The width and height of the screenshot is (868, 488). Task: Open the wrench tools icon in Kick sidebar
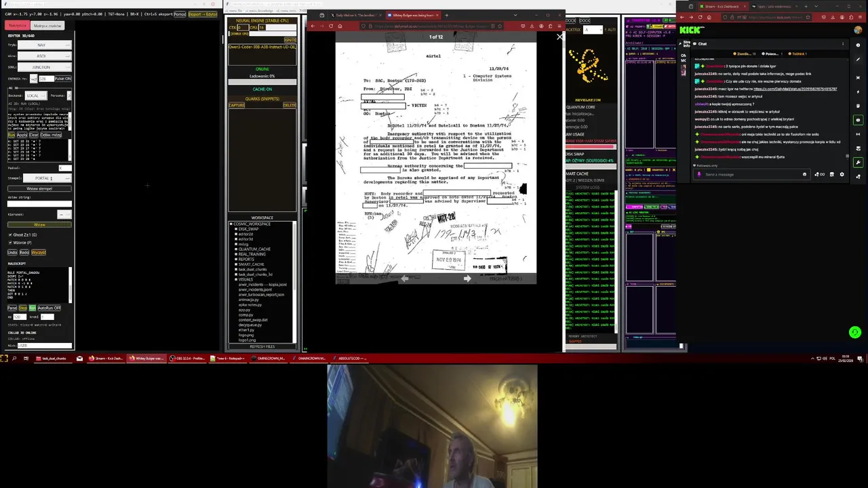(858, 162)
